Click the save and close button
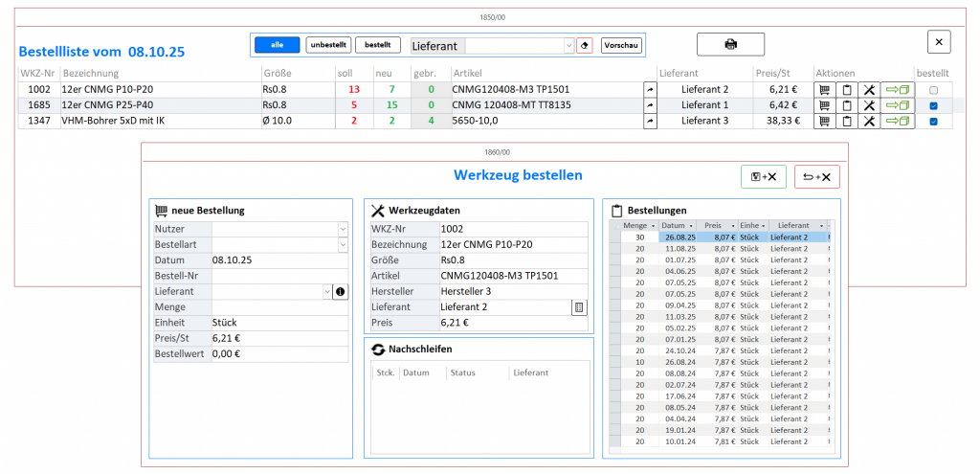980x474 pixels. coord(764,176)
